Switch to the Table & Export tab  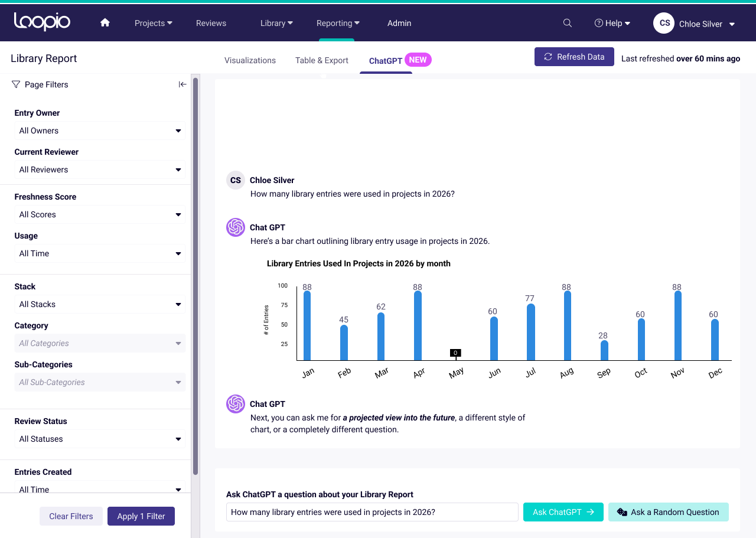click(x=322, y=60)
